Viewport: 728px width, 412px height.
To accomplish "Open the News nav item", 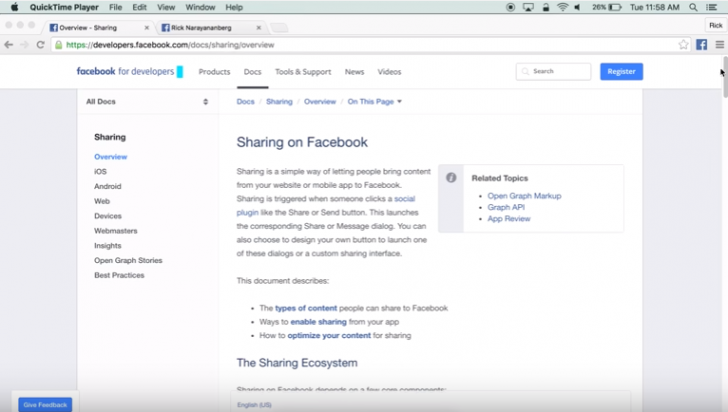I will tap(354, 72).
